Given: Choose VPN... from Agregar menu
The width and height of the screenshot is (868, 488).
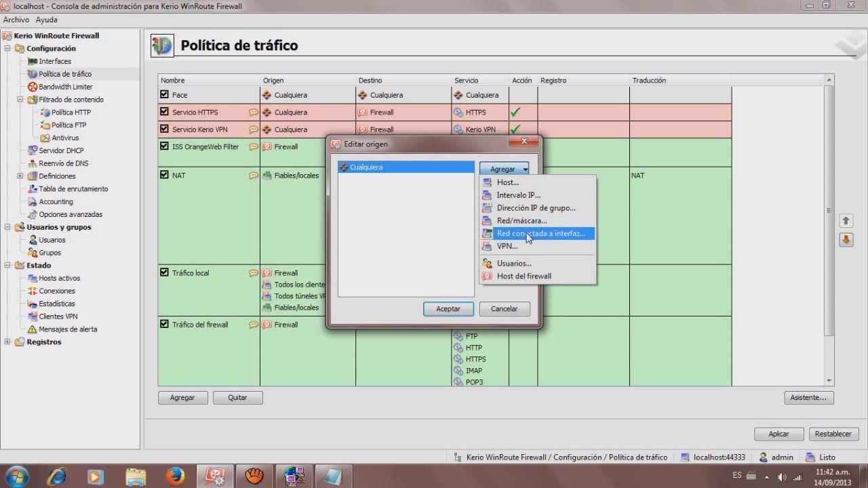Looking at the screenshot, I should pos(537,246).
